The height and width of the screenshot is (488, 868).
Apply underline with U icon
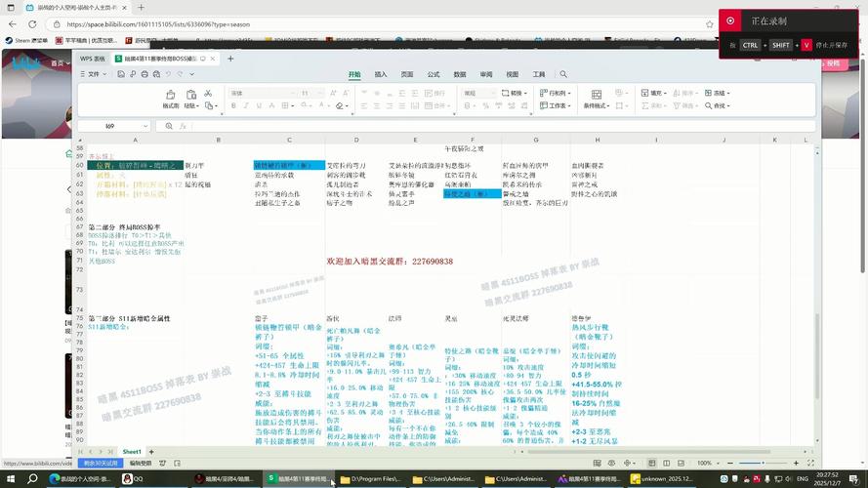(x=259, y=105)
